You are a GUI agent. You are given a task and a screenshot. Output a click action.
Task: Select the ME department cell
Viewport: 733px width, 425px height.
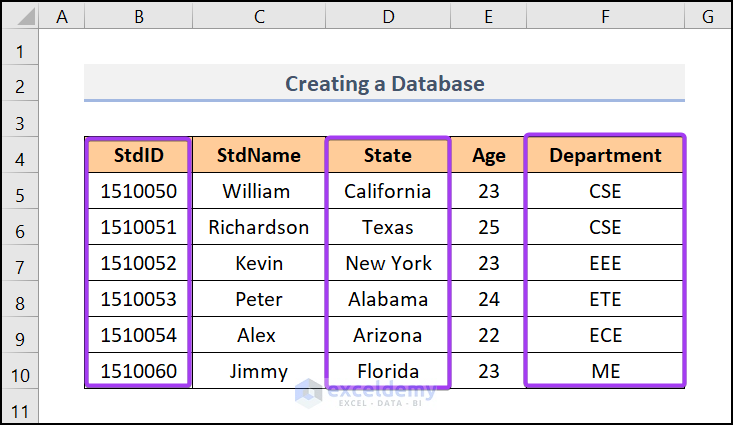[605, 371]
